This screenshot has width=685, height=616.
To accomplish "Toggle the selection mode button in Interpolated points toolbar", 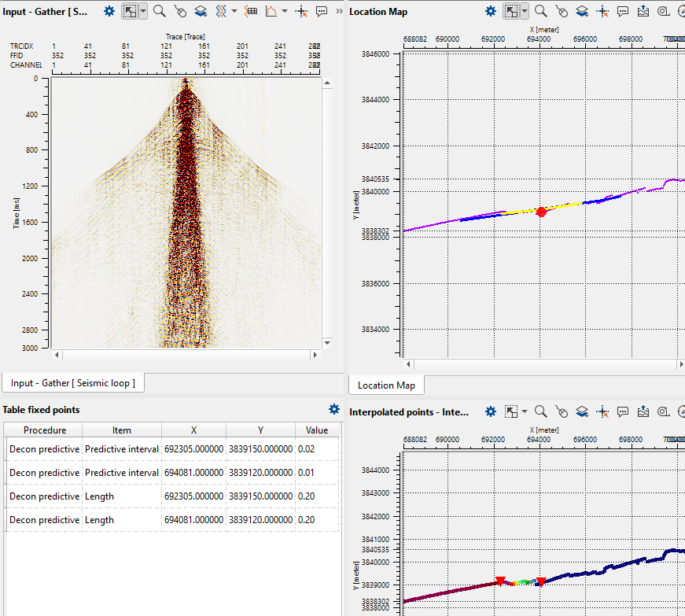I will point(511,411).
